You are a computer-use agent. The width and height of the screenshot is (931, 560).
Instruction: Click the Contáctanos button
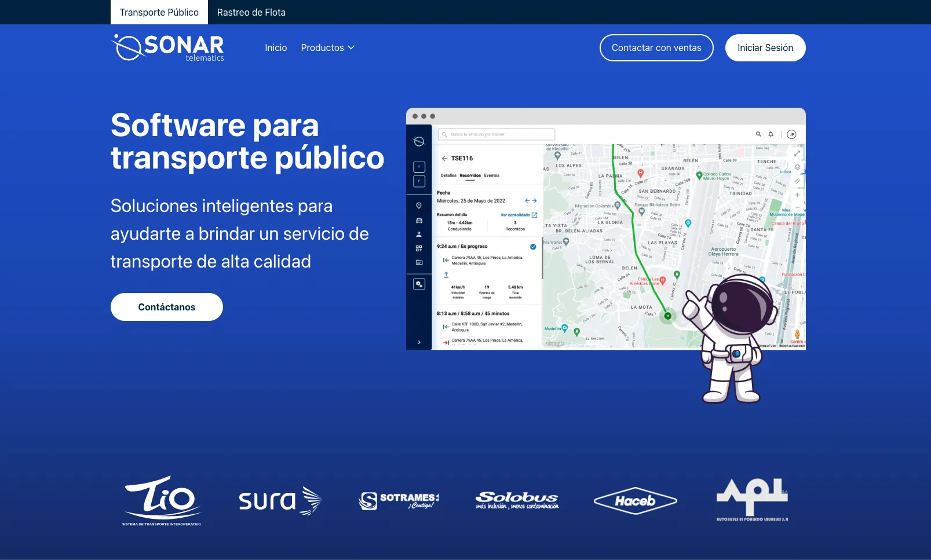(167, 307)
